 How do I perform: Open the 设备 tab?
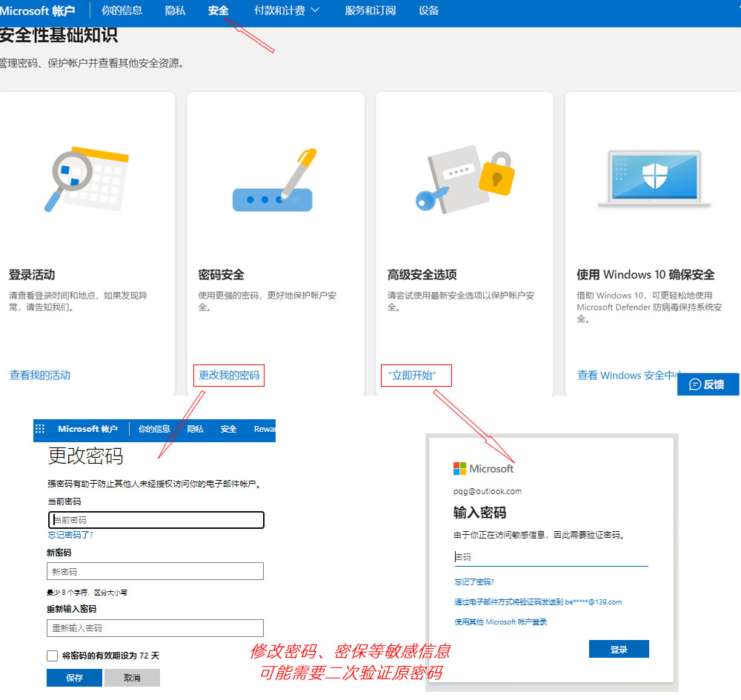tap(428, 10)
